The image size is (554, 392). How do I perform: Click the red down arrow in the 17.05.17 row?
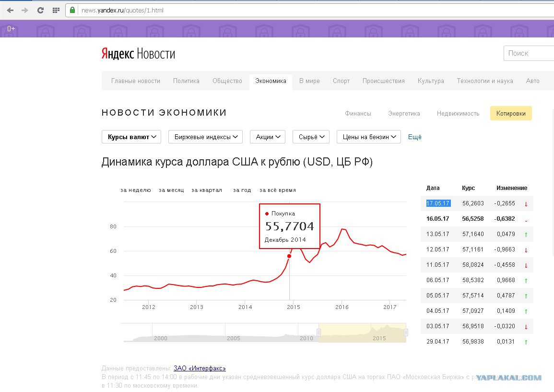pos(526,204)
